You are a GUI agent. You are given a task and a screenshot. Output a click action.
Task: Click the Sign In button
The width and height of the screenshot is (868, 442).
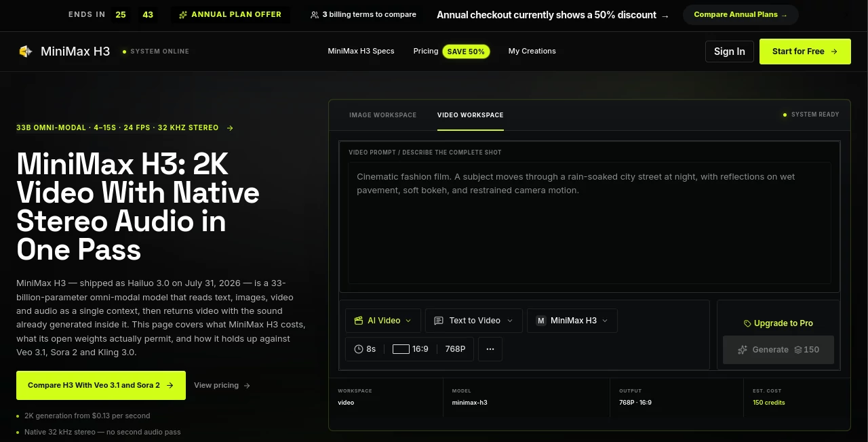tap(730, 52)
